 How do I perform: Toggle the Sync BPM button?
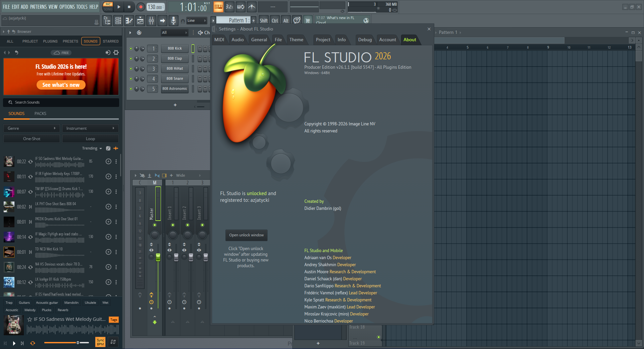100,342
